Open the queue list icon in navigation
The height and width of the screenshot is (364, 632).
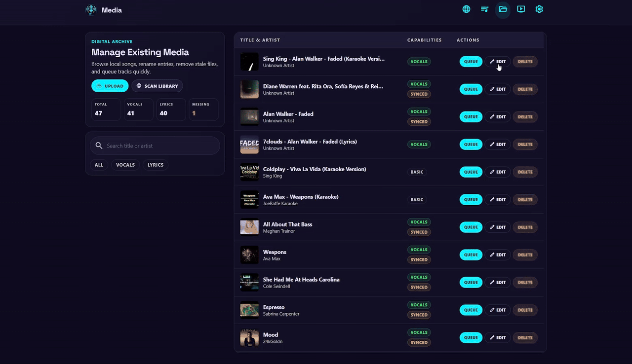pyautogui.click(x=484, y=9)
